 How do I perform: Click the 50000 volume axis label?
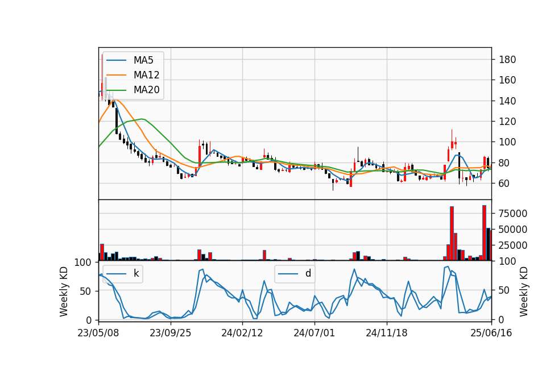coord(513,230)
